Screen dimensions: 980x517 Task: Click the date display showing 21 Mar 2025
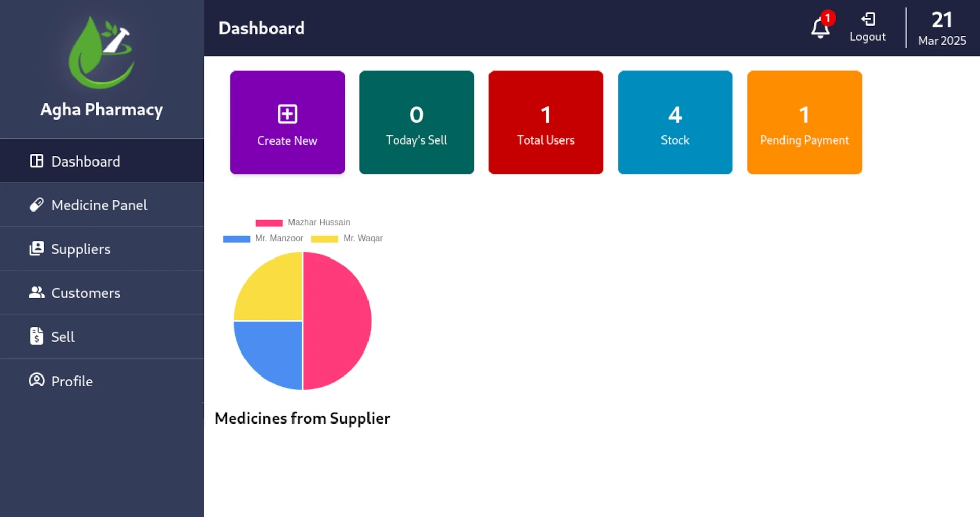click(x=942, y=28)
